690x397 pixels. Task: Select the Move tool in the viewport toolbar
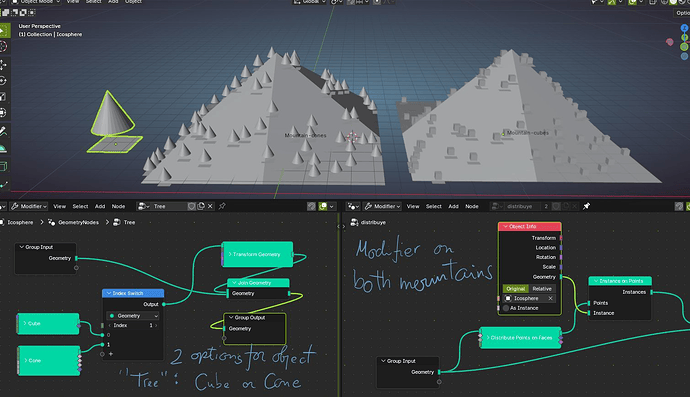pos(3,65)
